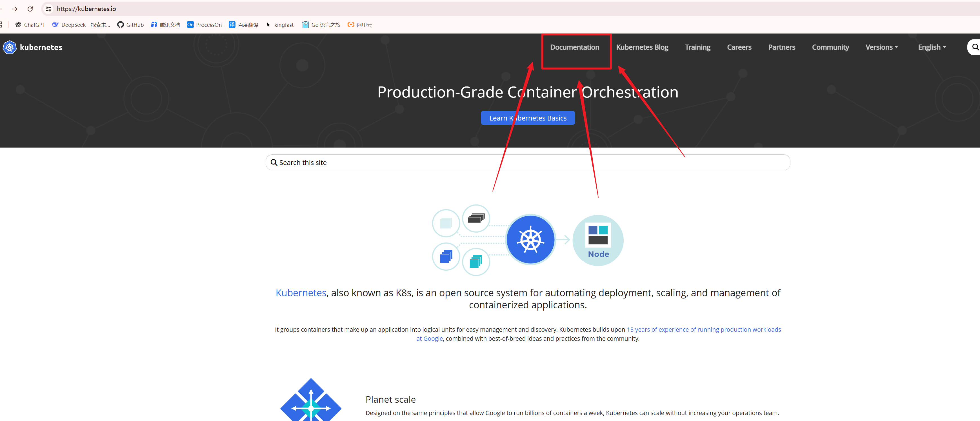Click the kubernetes brand name text
980x421 pixels.
[41, 47]
